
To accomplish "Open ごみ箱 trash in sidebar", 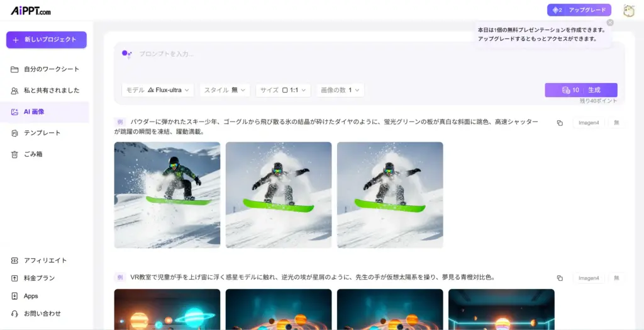I will [33, 154].
